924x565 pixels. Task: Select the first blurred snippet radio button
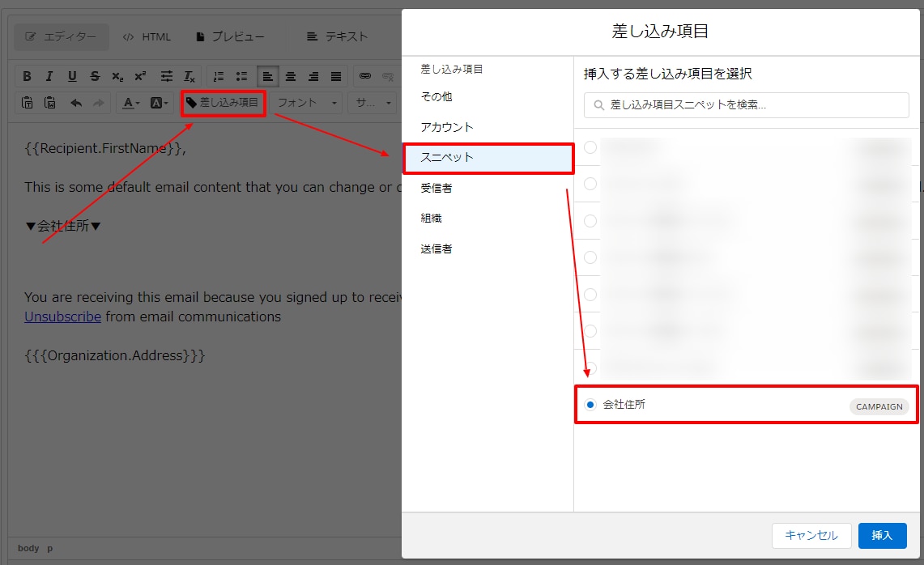pos(590,147)
